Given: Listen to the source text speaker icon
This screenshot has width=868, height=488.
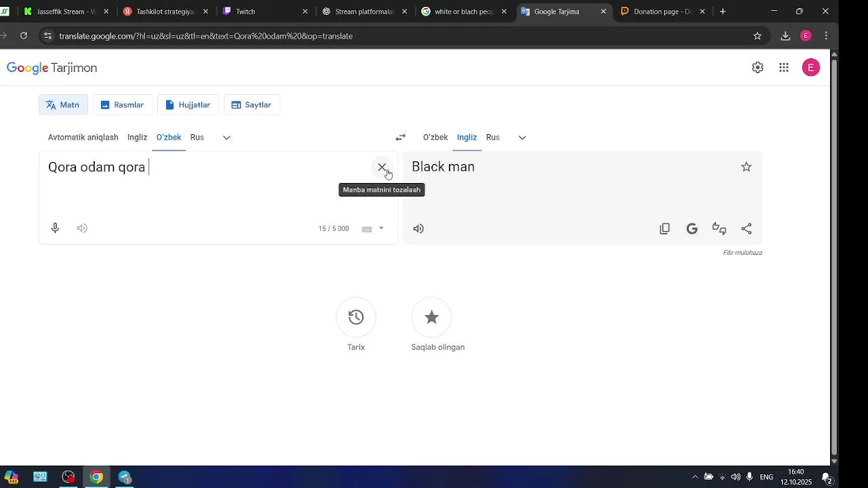Looking at the screenshot, I should (82, 228).
